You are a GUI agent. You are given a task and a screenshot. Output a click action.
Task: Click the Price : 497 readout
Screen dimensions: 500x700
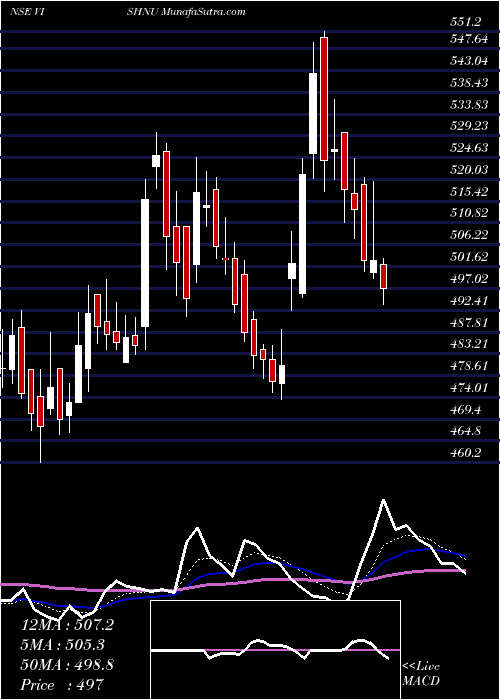pos(62,685)
